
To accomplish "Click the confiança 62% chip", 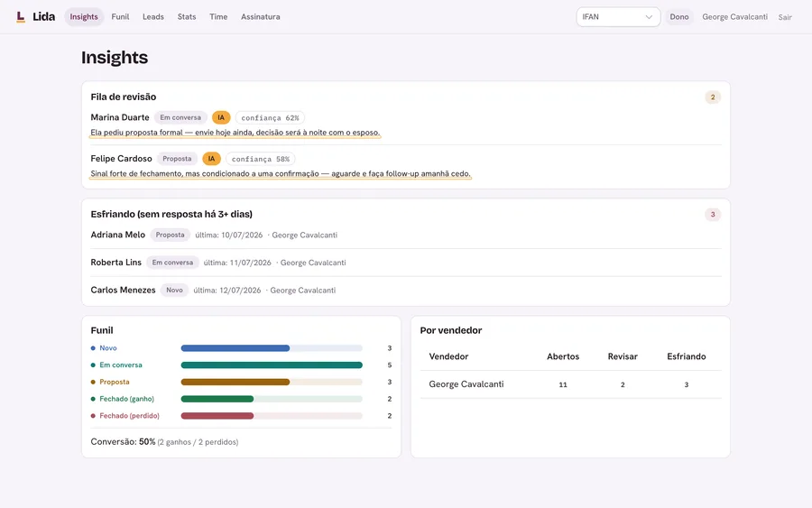I will pos(270,117).
